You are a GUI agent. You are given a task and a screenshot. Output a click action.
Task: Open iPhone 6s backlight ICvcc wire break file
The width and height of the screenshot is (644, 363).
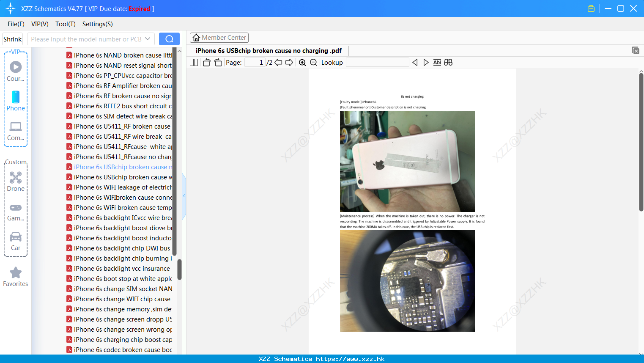pos(119,218)
